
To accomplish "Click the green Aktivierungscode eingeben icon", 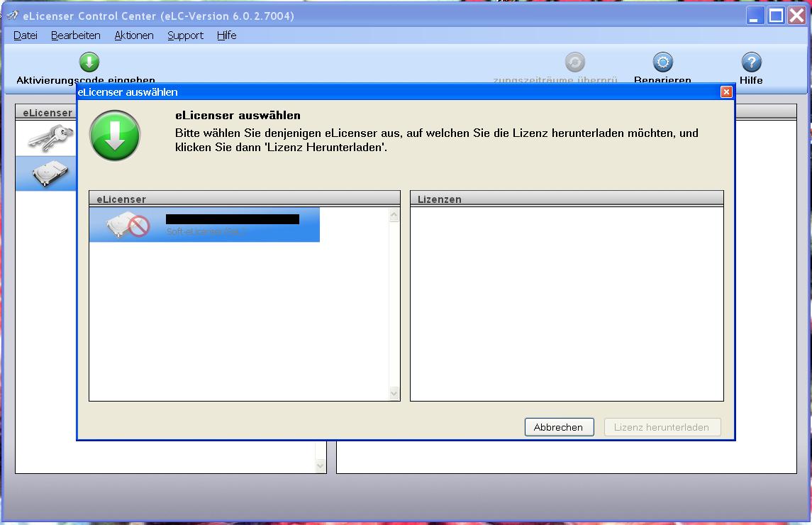I will (89, 63).
